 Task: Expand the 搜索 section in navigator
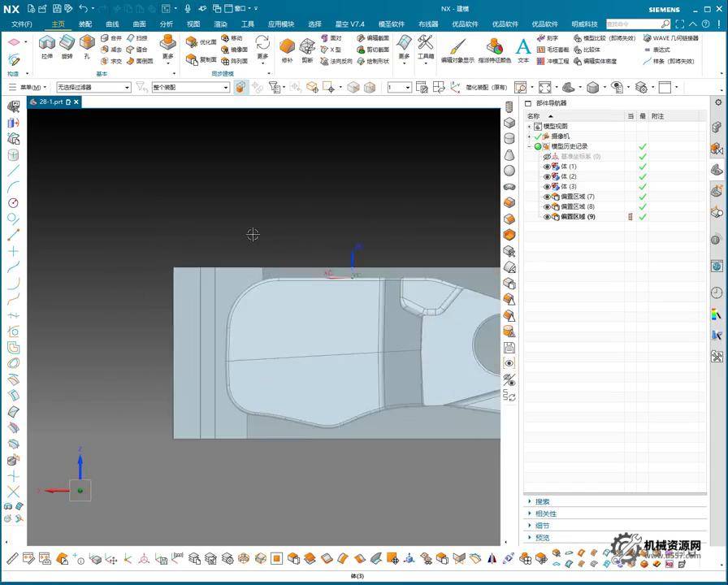coord(542,501)
